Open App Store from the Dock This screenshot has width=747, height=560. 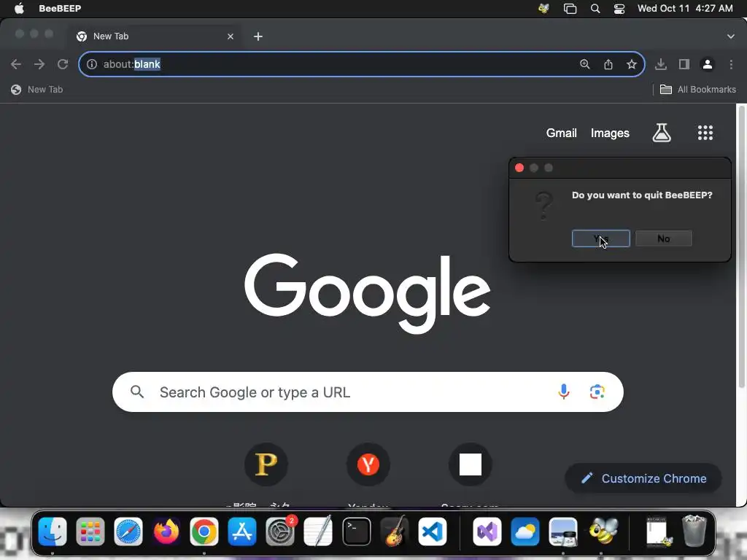coord(242,532)
